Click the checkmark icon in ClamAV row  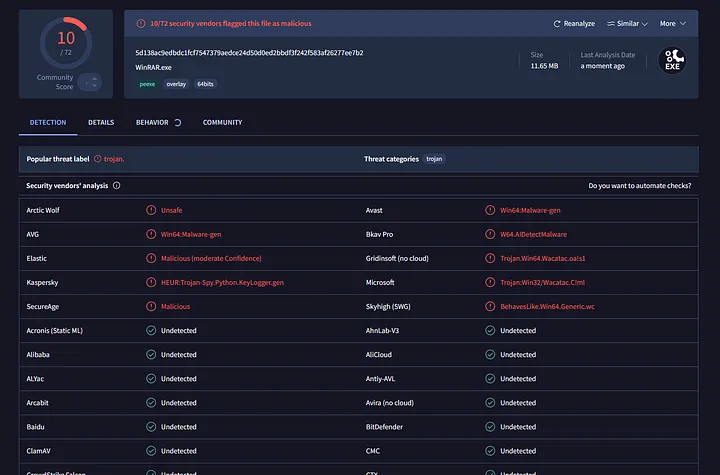[x=151, y=451]
